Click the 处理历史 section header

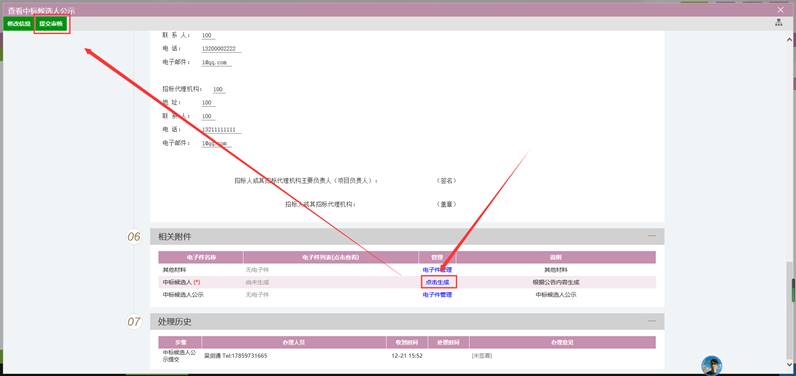point(407,322)
